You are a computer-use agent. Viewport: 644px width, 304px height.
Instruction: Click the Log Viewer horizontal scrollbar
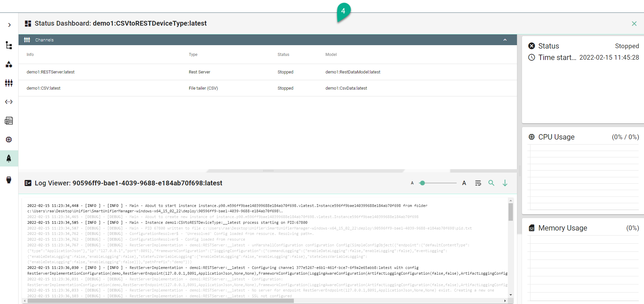coord(161,301)
